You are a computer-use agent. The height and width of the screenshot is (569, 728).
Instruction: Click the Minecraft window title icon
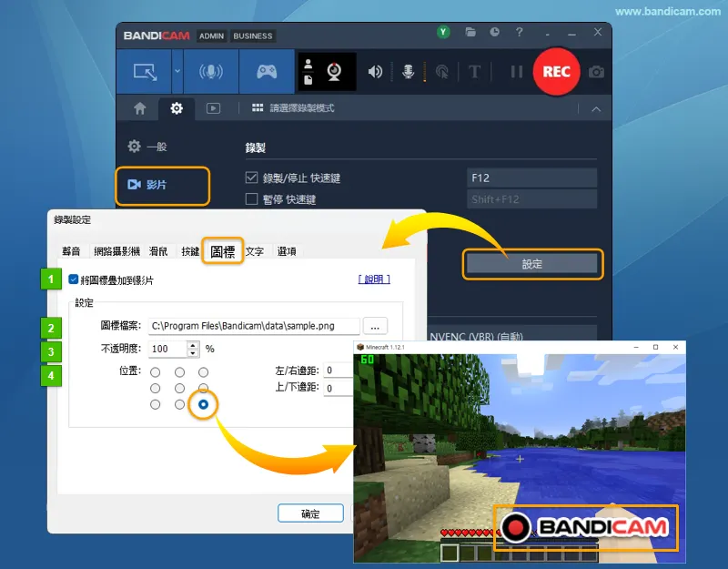(359, 347)
